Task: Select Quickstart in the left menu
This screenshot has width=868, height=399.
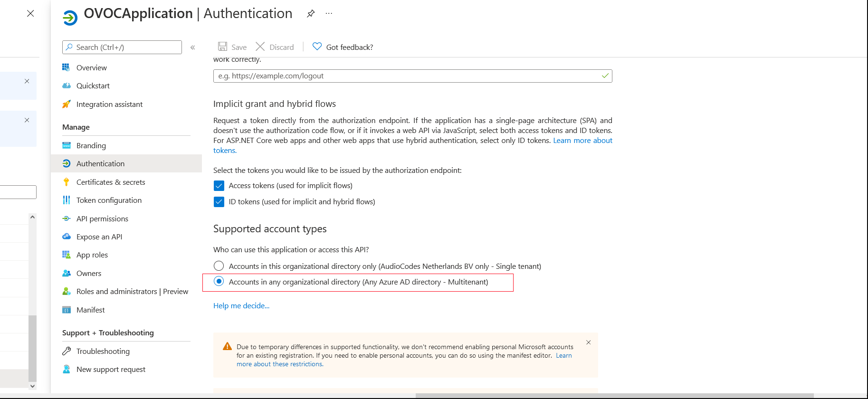Action: coord(93,85)
